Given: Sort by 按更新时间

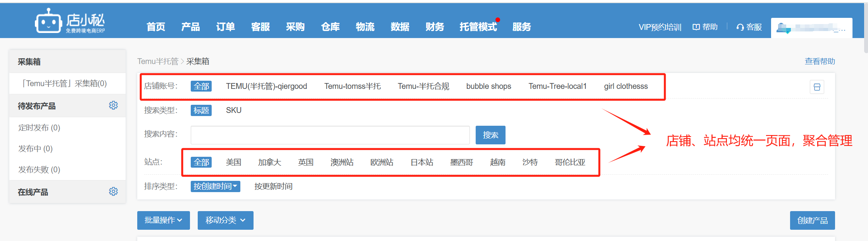Looking at the screenshot, I should pyautogui.click(x=273, y=186).
